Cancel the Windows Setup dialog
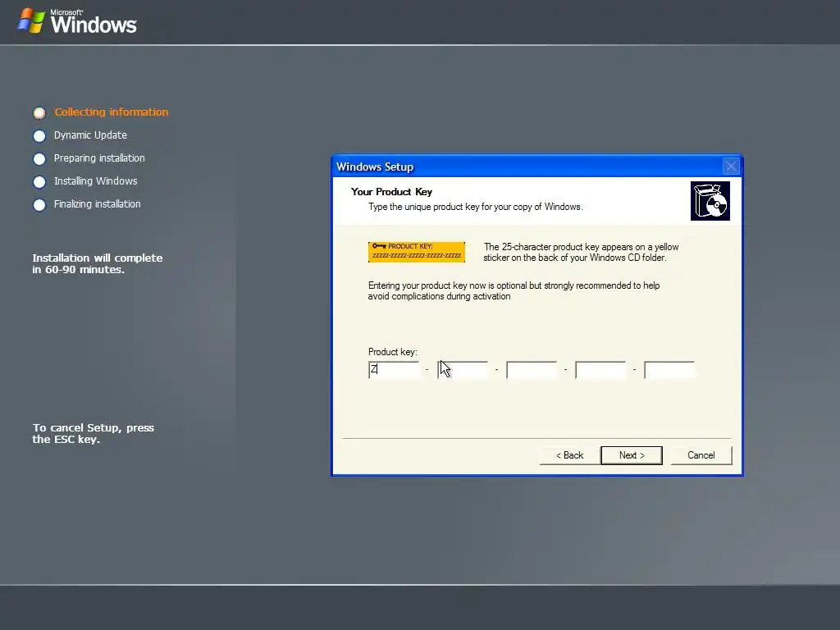Screen dimensions: 840x630 [x=701, y=455]
